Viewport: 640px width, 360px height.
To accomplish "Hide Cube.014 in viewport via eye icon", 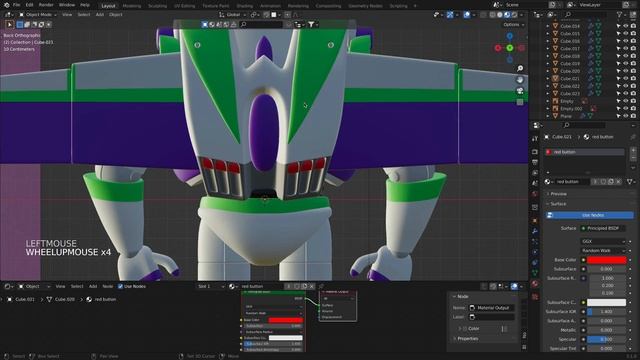I will coord(625,26).
